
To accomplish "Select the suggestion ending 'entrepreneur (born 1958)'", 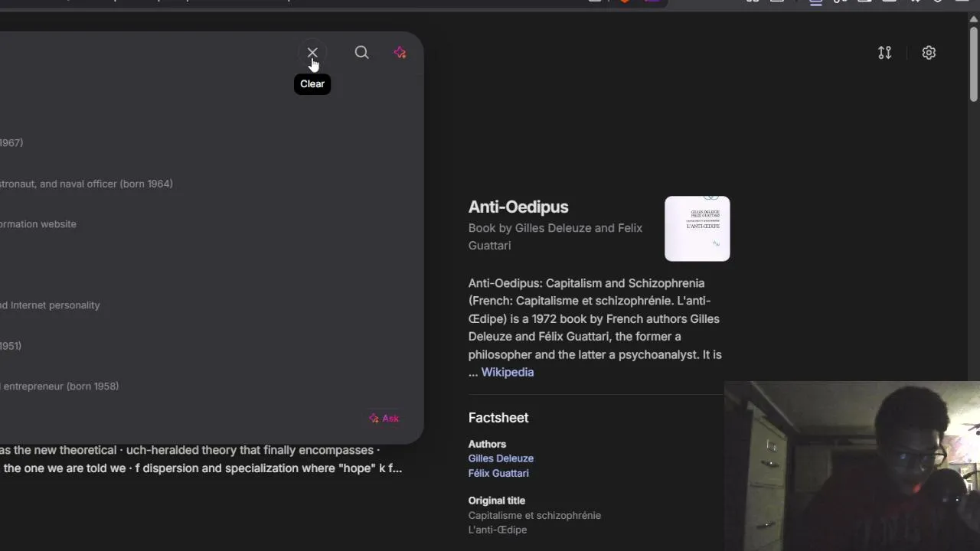I will (x=60, y=386).
